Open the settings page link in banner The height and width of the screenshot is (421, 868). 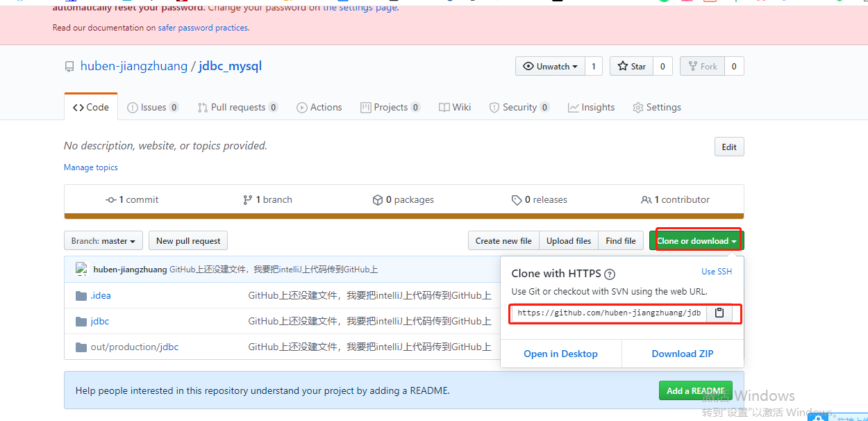coord(360,8)
